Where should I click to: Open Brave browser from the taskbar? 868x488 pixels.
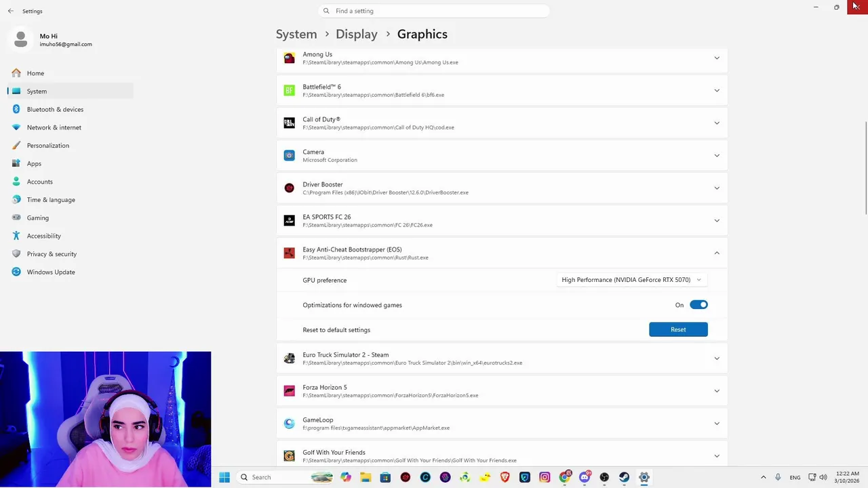[505, 477]
